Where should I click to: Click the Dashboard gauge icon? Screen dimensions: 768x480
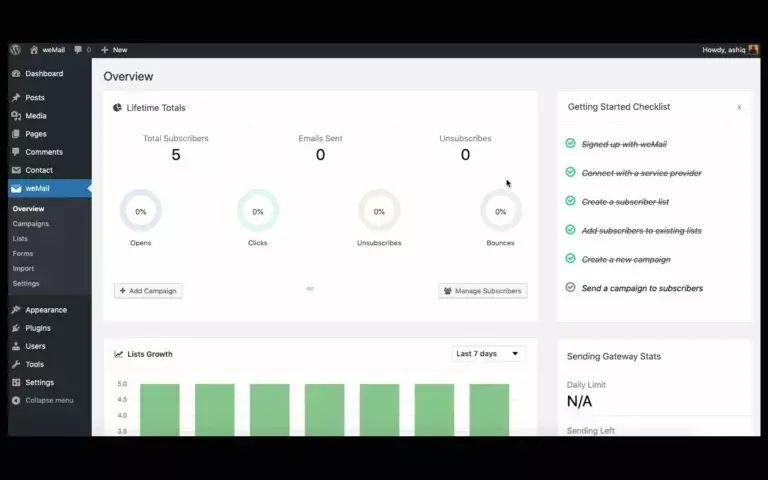(16, 73)
